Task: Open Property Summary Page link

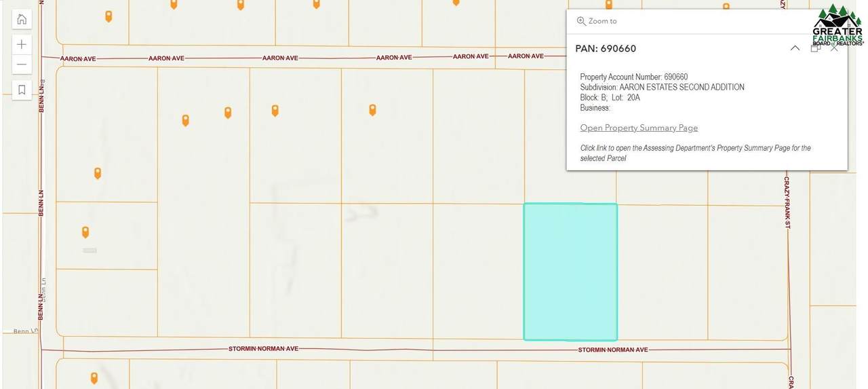Action: point(639,128)
